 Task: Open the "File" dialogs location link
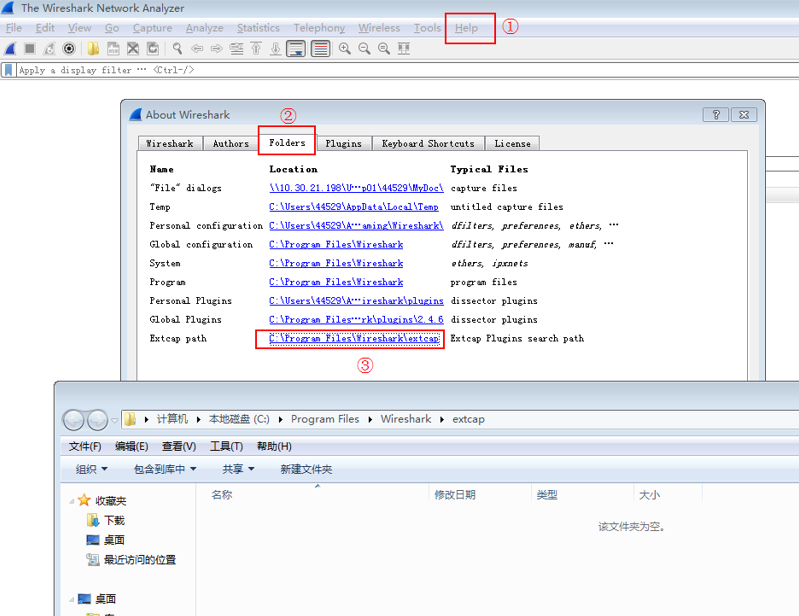pos(356,188)
